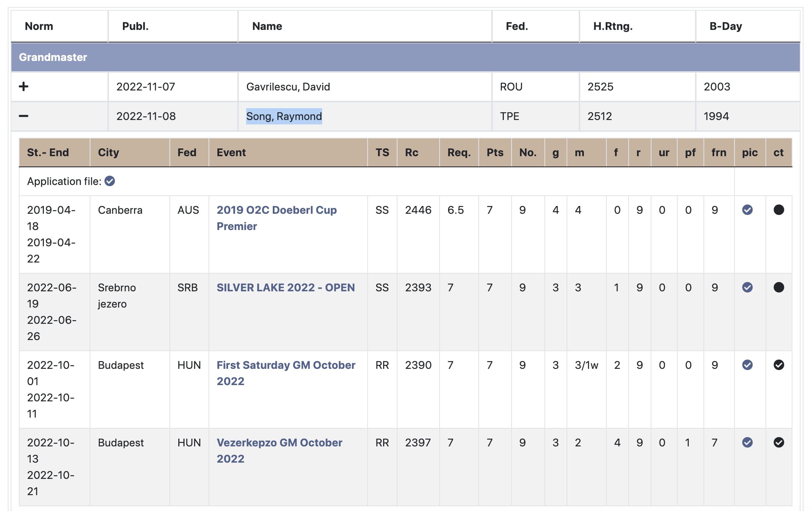Click ct black dot for Doeberl Cup row
This screenshot has width=812, height=511.
pos(779,210)
